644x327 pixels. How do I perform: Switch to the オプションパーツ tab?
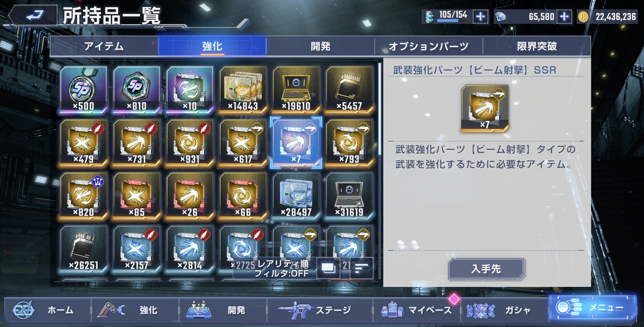pyautogui.click(x=428, y=46)
